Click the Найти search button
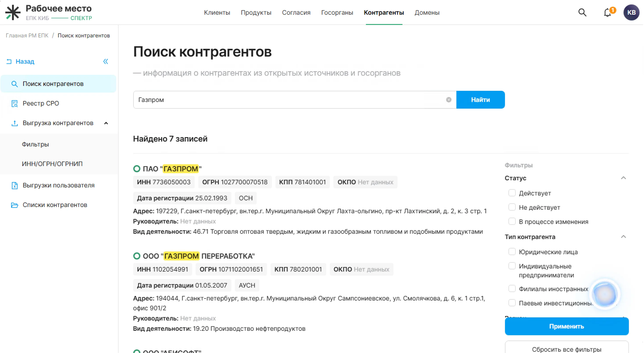 tap(480, 100)
